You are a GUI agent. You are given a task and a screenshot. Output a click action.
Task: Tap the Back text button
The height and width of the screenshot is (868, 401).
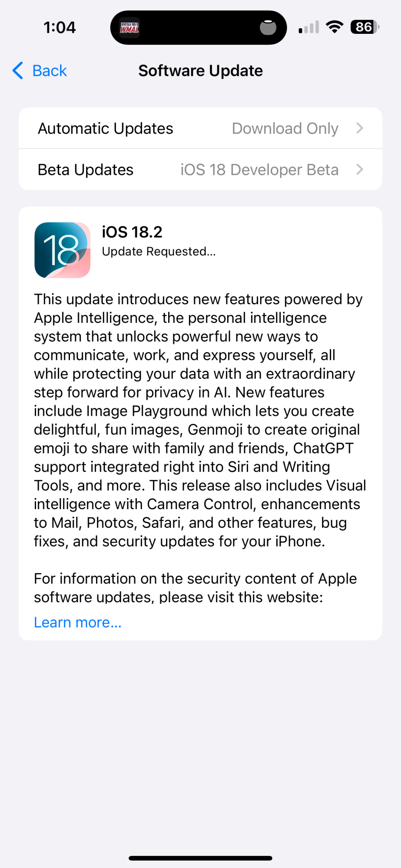(x=50, y=71)
